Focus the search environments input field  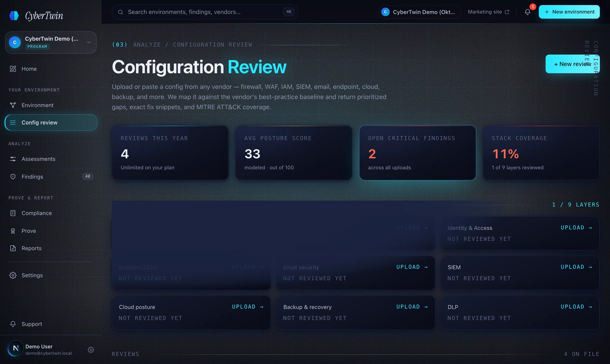(205, 12)
